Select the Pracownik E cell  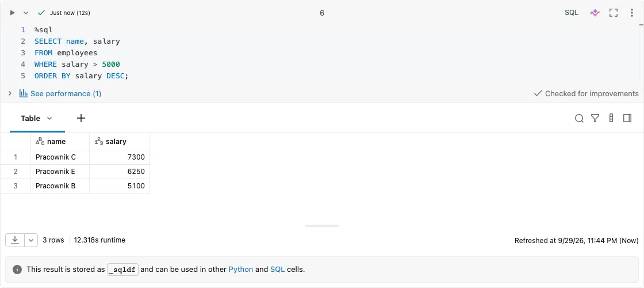60,172
